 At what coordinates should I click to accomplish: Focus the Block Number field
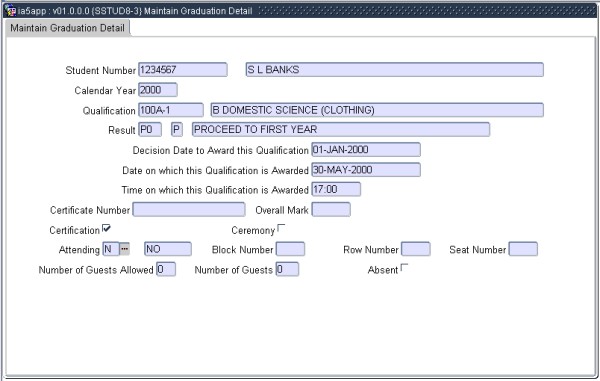[290, 249]
